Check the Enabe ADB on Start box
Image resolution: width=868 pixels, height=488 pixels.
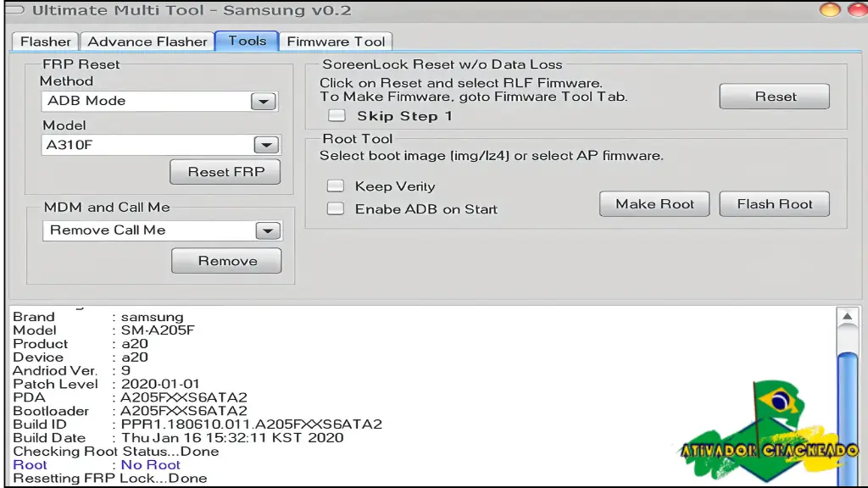[x=336, y=208]
